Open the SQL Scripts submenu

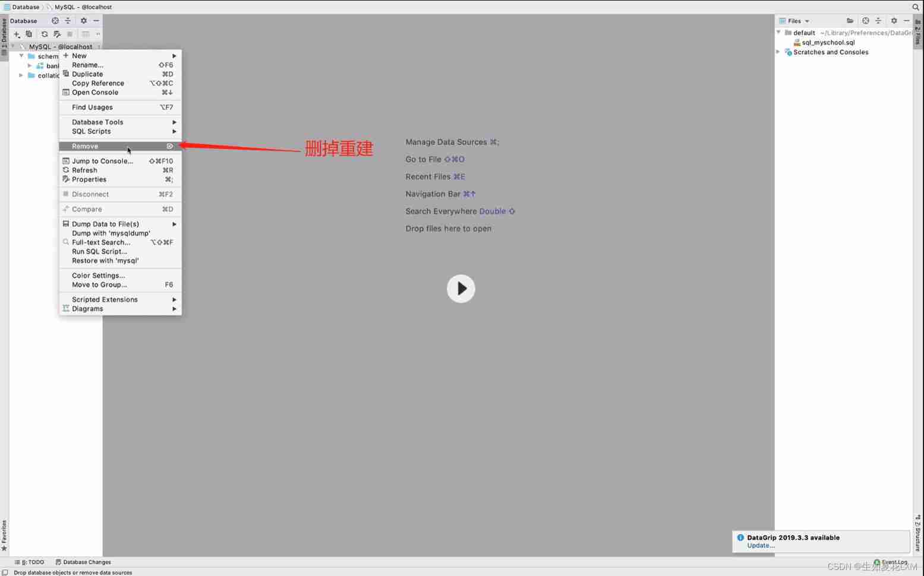[x=120, y=131]
